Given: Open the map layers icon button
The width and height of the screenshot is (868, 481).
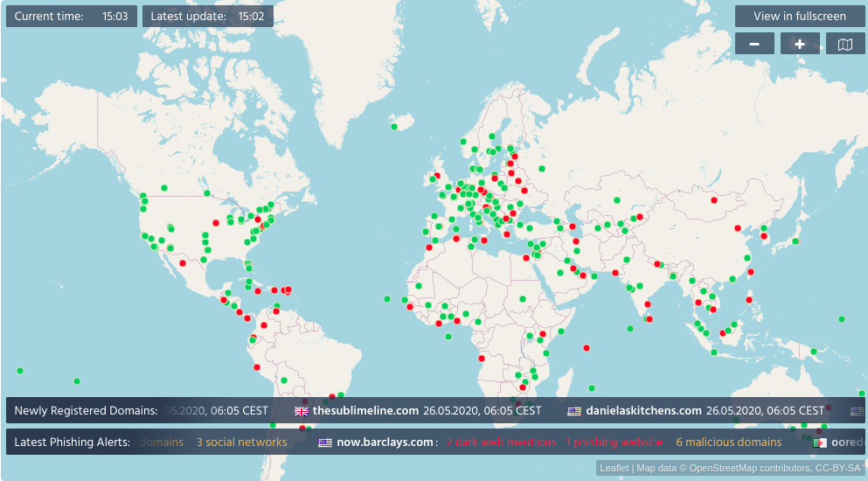Looking at the screenshot, I should (845, 44).
